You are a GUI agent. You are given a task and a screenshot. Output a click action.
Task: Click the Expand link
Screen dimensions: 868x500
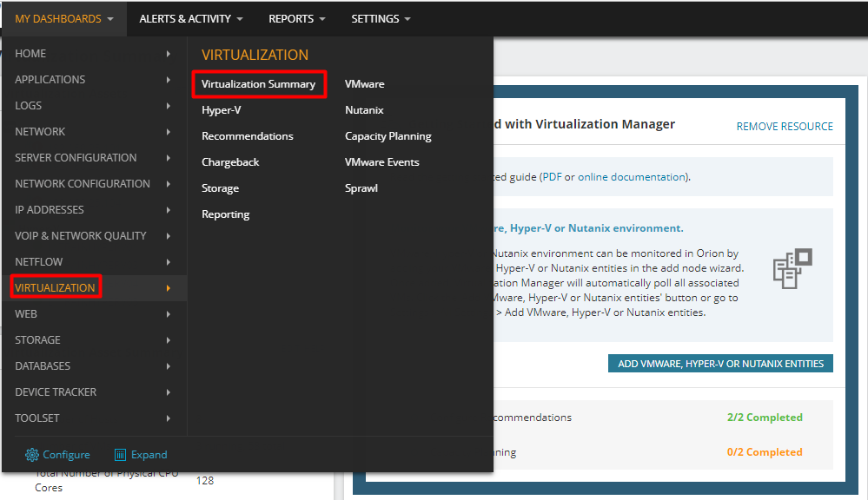click(149, 455)
